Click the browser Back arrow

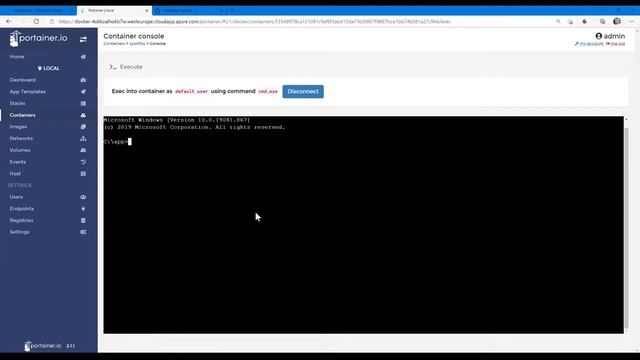(x=9, y=21)
